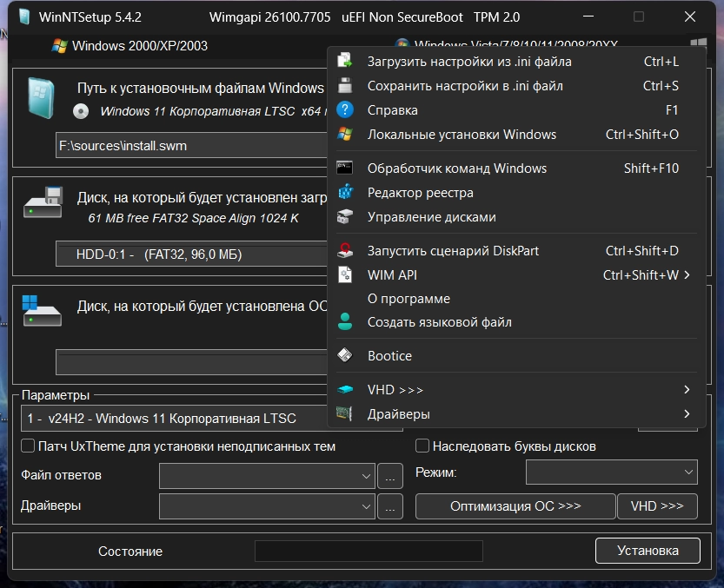Click the Bootice diamond icon
This screenshot has height=588, width=724.
(x=345, y=355)
